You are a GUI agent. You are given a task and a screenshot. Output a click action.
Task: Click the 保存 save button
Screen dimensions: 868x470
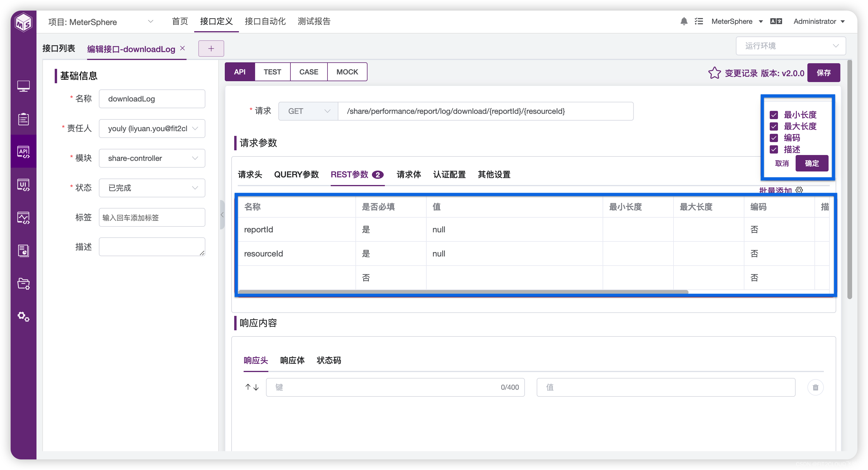823,72
